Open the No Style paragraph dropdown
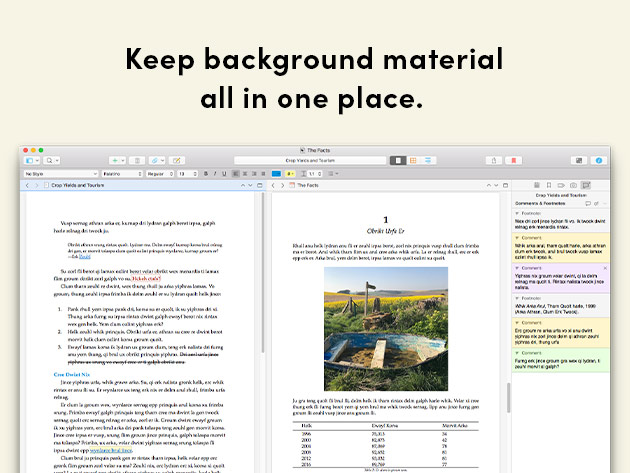 tap(61, 174)
